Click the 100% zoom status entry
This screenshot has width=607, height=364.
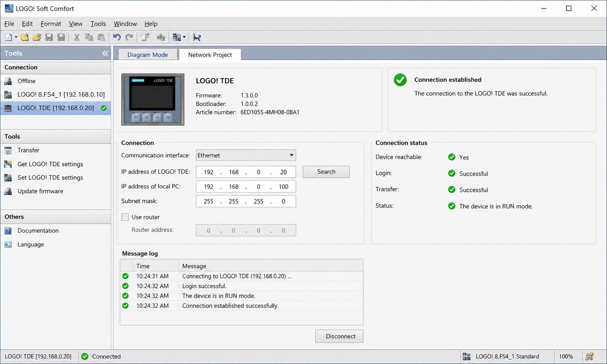click(566, 357)
